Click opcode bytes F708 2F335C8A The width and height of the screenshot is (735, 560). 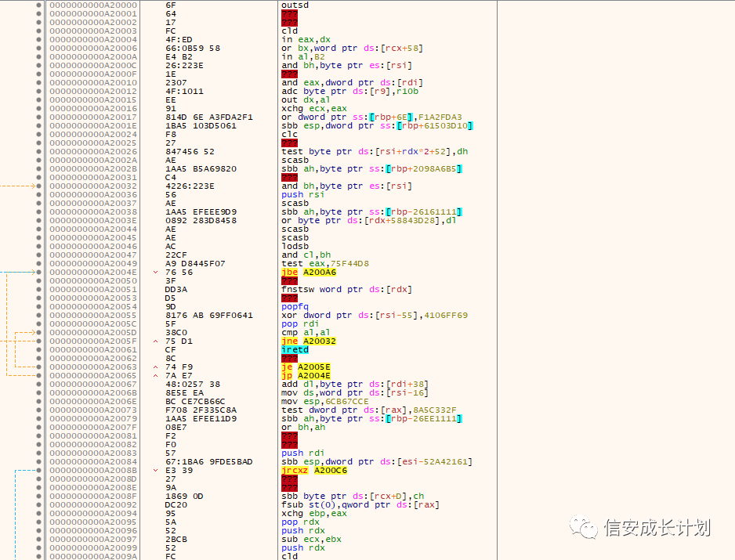201,410
